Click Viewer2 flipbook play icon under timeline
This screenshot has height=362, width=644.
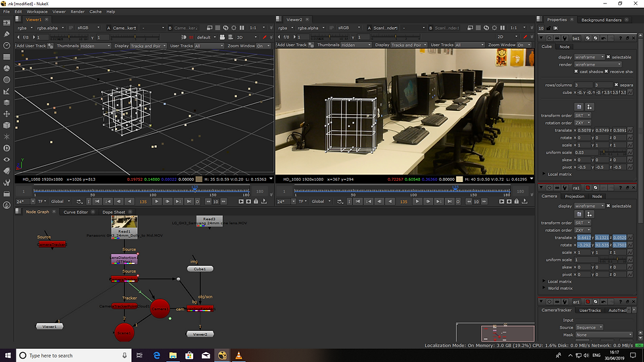coord(501,201)
